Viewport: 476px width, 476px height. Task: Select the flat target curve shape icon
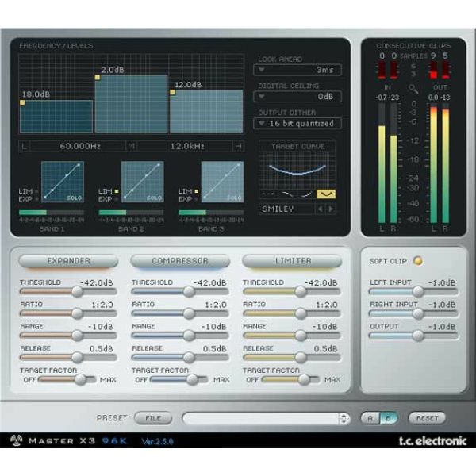[268, 194]
